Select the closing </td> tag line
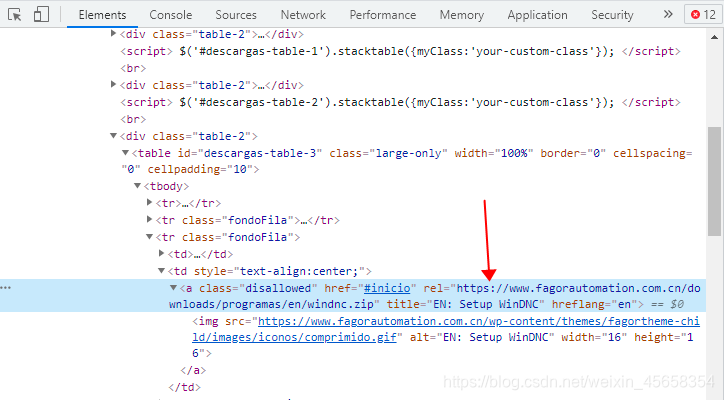Screen dimensions: 724x400 pyautogui.click(x=185, y=387)
